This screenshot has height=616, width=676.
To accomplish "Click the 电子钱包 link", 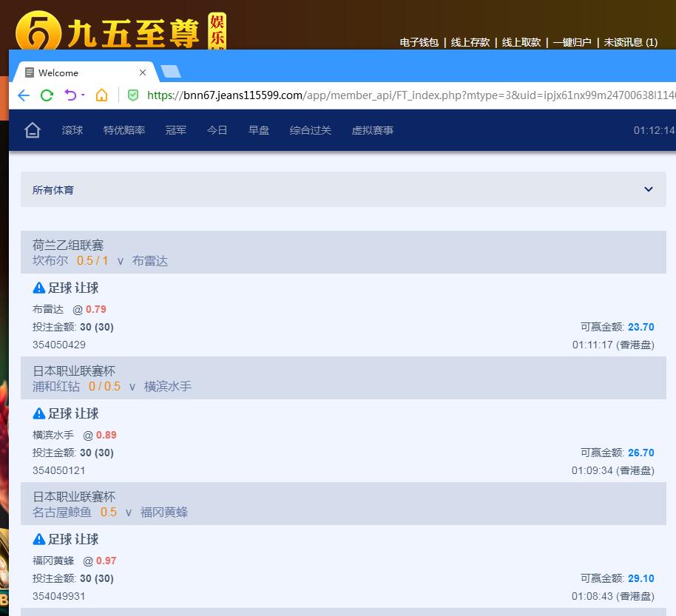I will pos(419,42).
